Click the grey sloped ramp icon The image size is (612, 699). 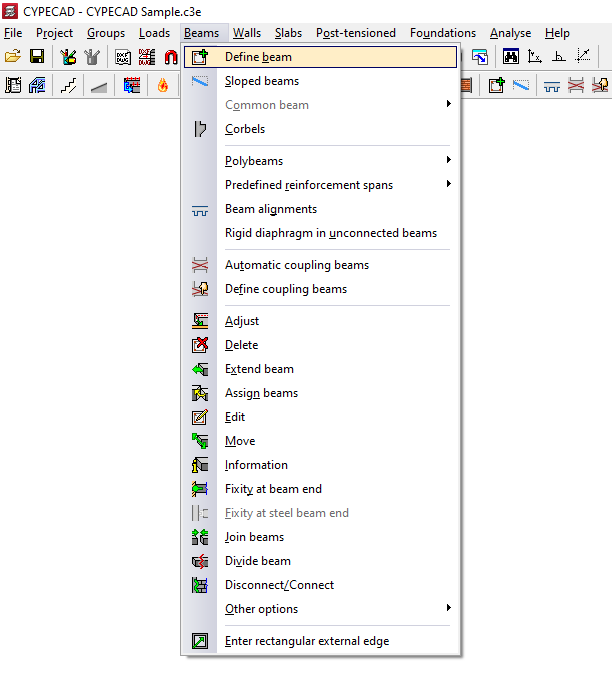click(x=99, y=86)
